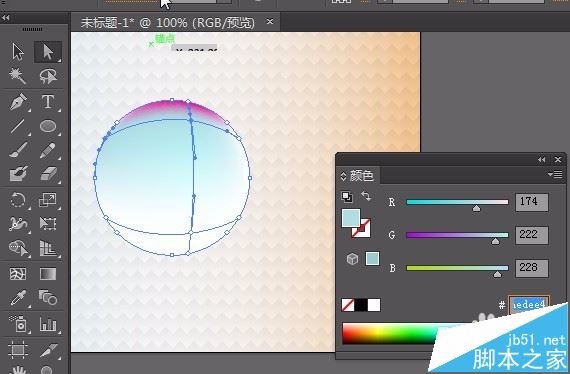Reset default fill and stroke
Screen dimensions: 570x374
coord(347,197)
